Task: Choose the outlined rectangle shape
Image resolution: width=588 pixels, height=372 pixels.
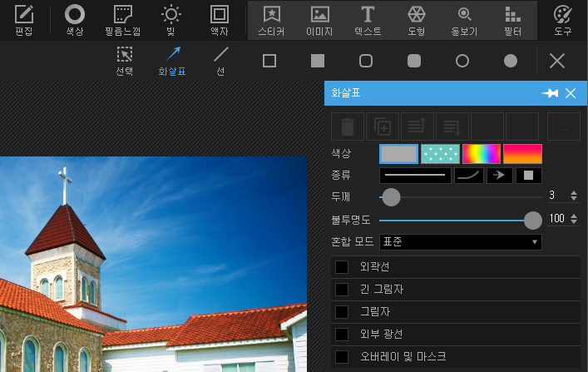Action: [x=269, y=61]
